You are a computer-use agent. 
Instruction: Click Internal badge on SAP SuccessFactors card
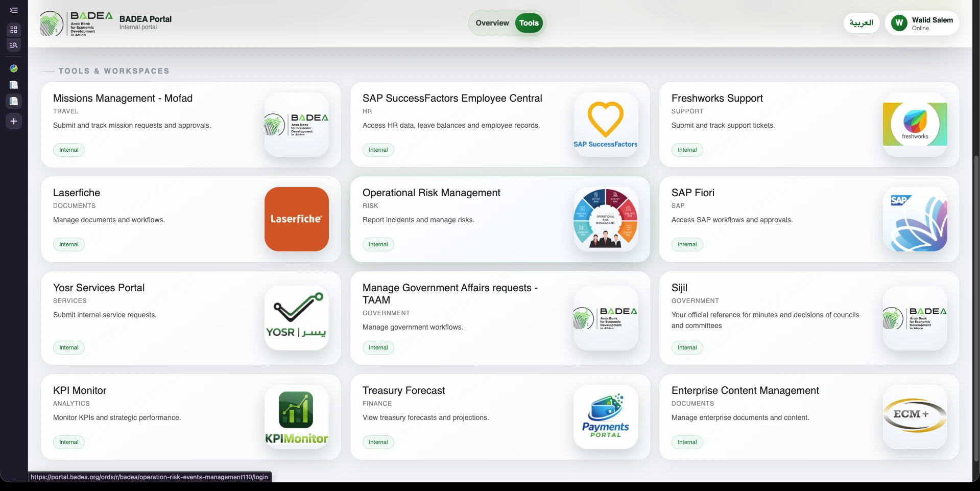point(378,150)
